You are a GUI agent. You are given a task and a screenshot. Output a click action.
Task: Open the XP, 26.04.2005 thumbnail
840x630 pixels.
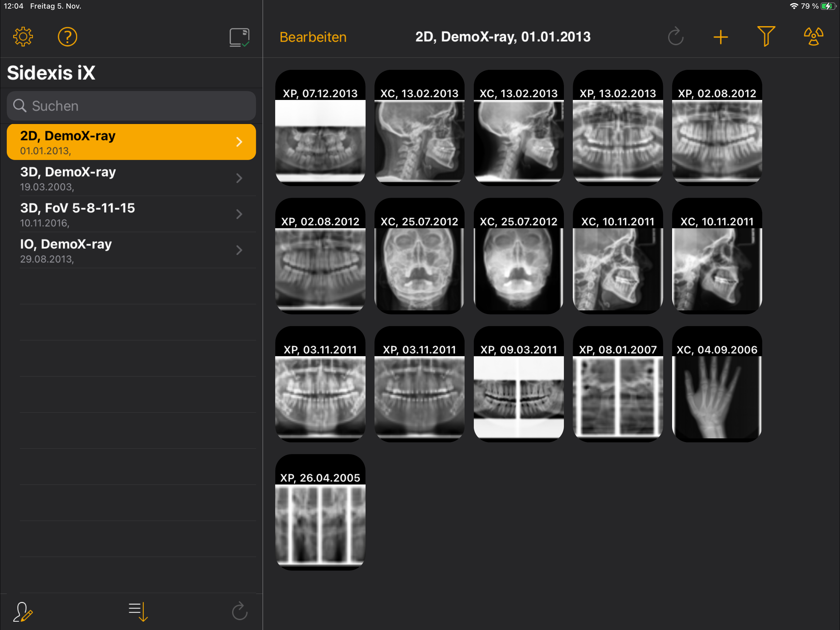320,512
